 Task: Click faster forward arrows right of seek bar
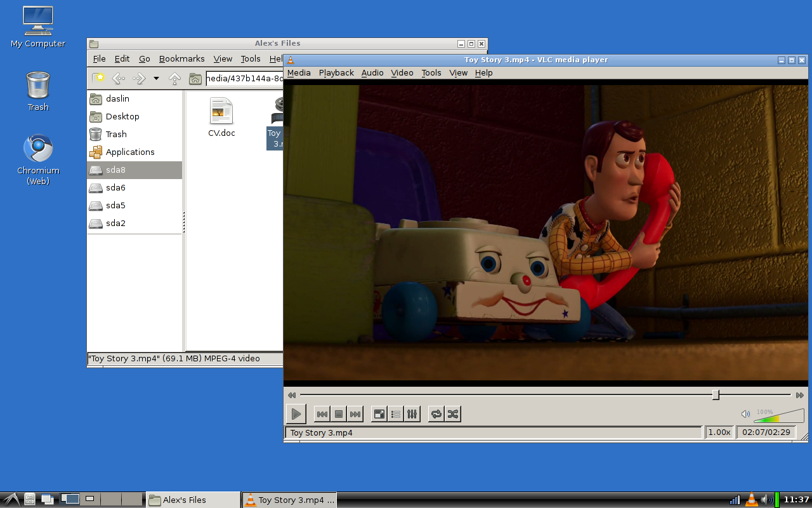(x=800, y=395)
